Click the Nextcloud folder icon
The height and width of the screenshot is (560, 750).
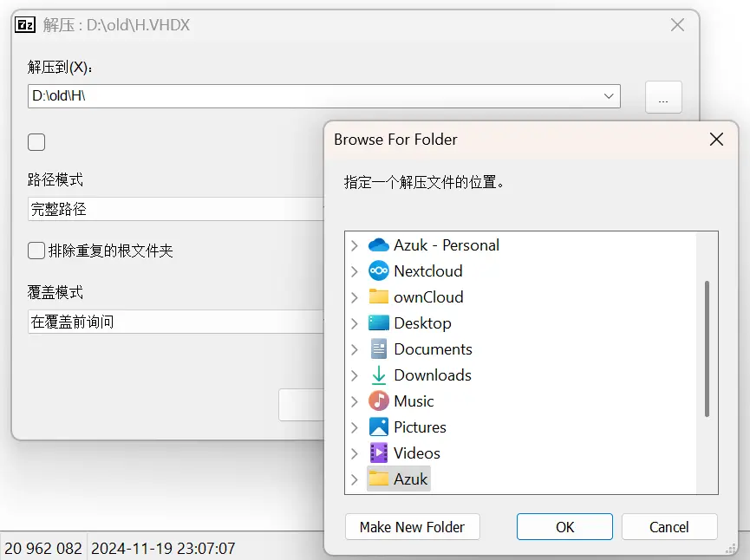[x=379, y=271]
